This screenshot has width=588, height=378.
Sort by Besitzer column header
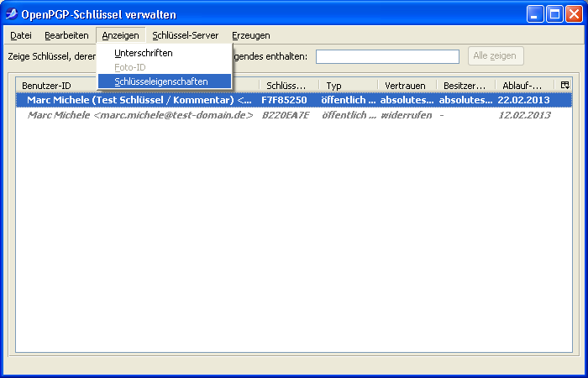465,86
